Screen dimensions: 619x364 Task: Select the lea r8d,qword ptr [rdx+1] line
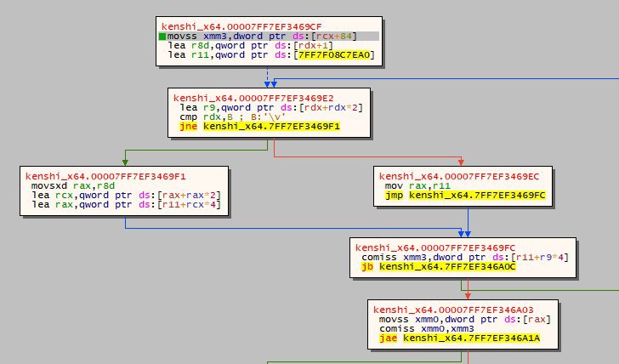251,45
